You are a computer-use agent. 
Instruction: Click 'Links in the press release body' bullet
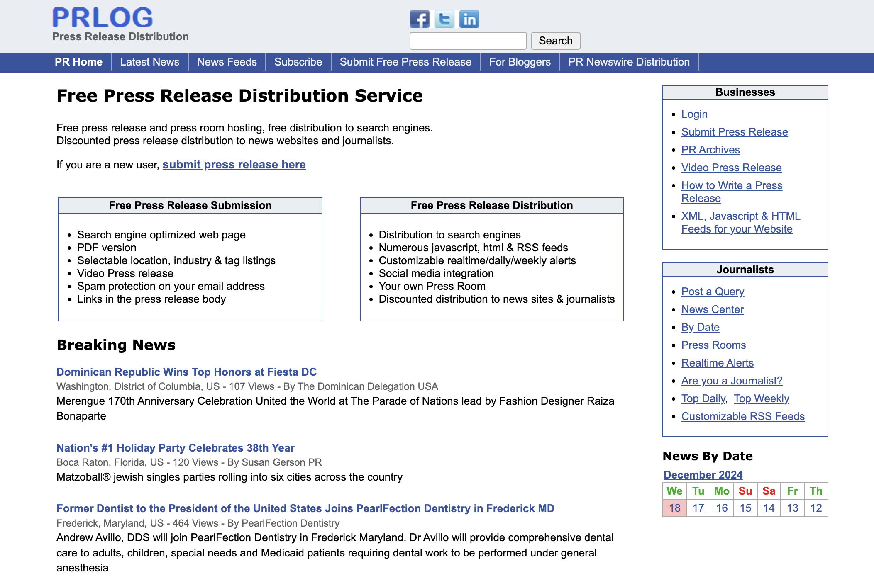151,299
